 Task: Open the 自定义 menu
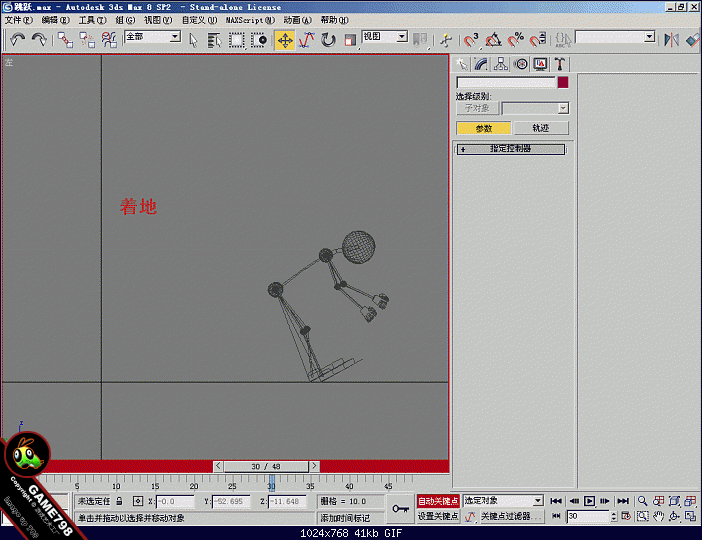tap(199, 20)
